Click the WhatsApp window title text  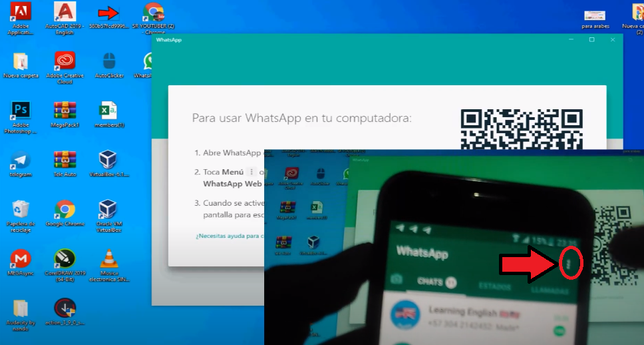[x=169, y=40]
